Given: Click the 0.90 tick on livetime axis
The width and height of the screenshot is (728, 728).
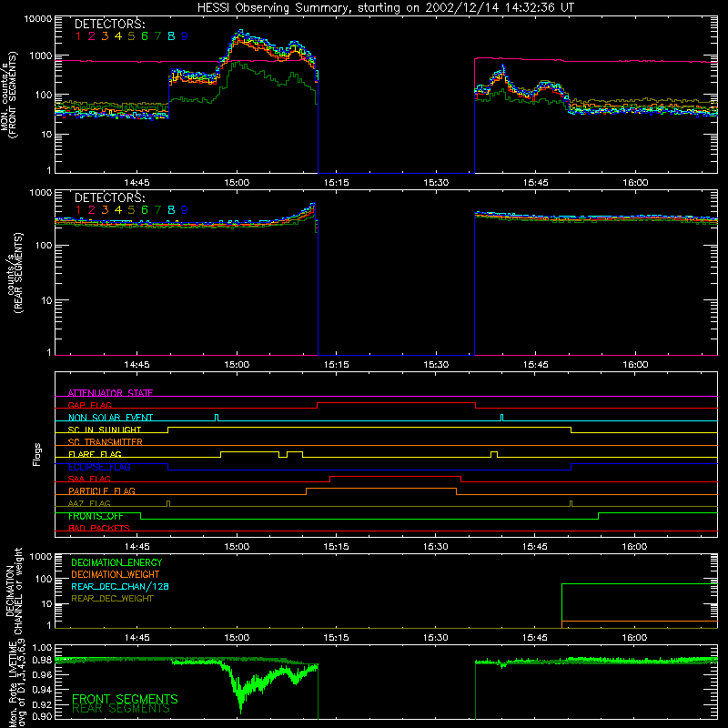Looking at the screenshot, I should pyautogui.click(x=42, y=716).
